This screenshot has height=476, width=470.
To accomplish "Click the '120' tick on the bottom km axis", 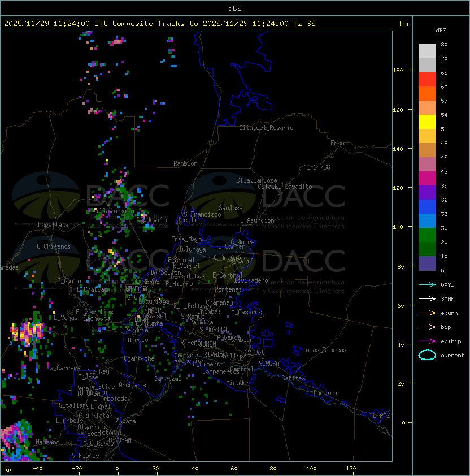I will (351, 469).
